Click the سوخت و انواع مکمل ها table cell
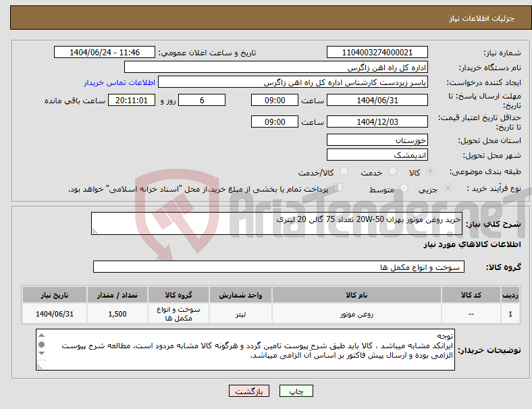Image resolution: width=532 pixels, height=409 pixels. [x=178, y=314]
